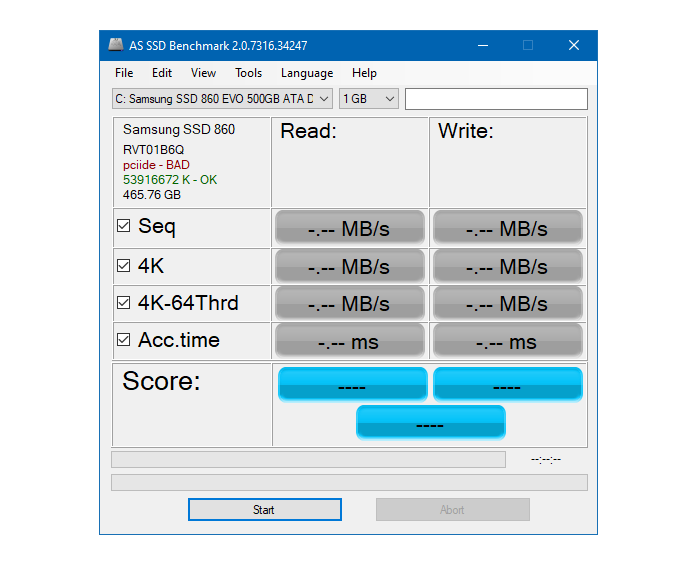Open the Help menu

click(364, 73)
